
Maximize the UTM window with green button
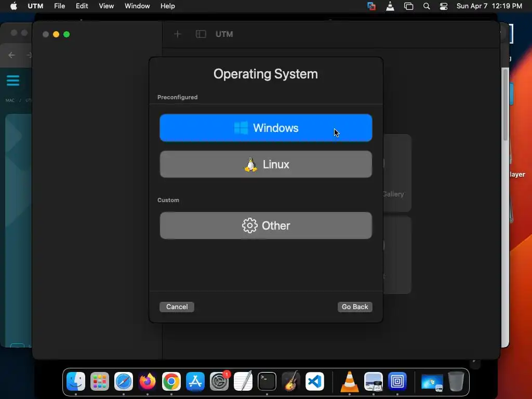coord(66,34)
